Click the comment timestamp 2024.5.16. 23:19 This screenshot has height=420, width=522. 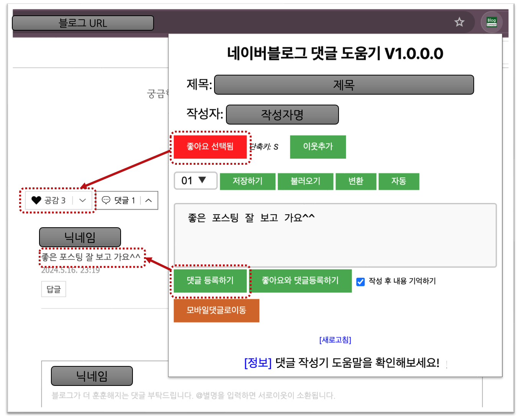coord(70,270)
